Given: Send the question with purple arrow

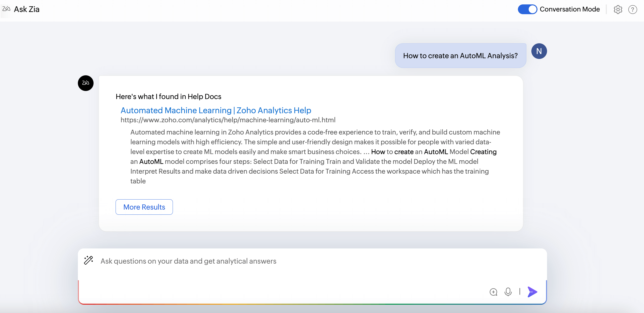Looking at the screenshot, I should [532, 291].
